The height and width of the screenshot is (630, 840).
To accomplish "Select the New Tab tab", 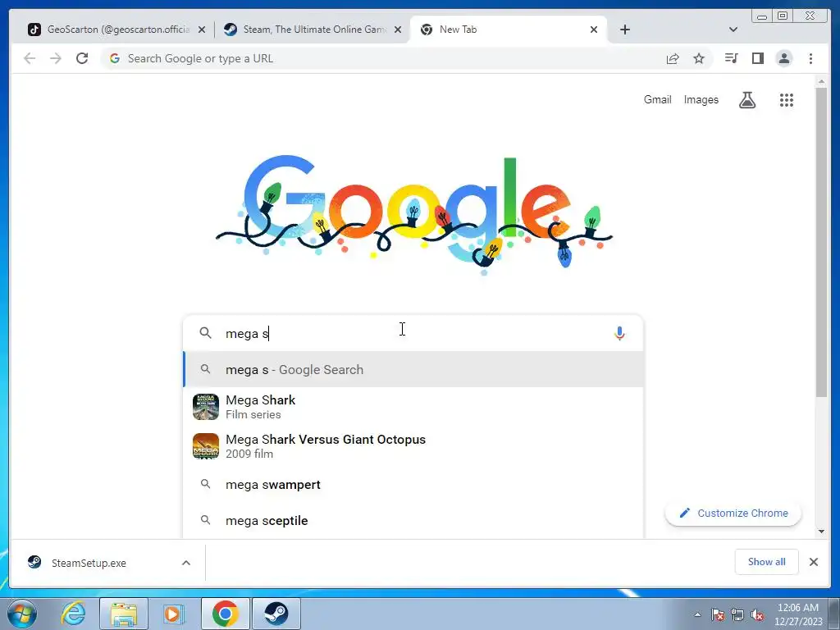I will pos(509,30).
